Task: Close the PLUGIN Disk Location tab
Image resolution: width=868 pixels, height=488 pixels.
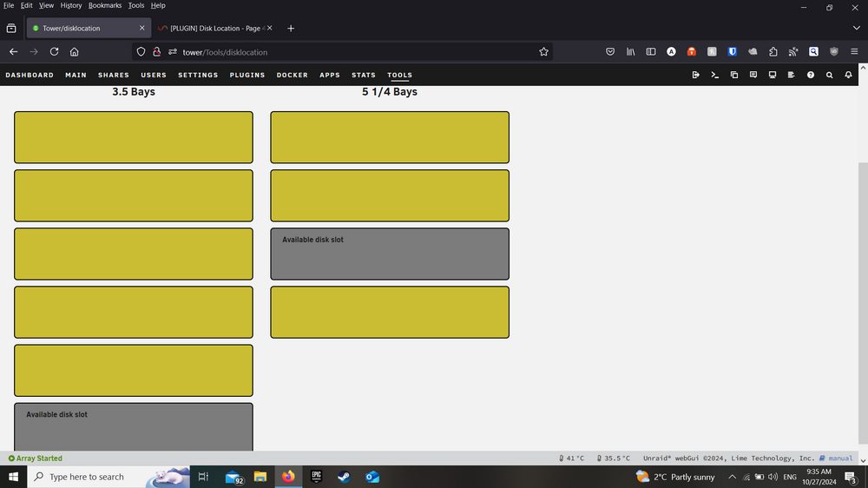Action: click(270, 28)
